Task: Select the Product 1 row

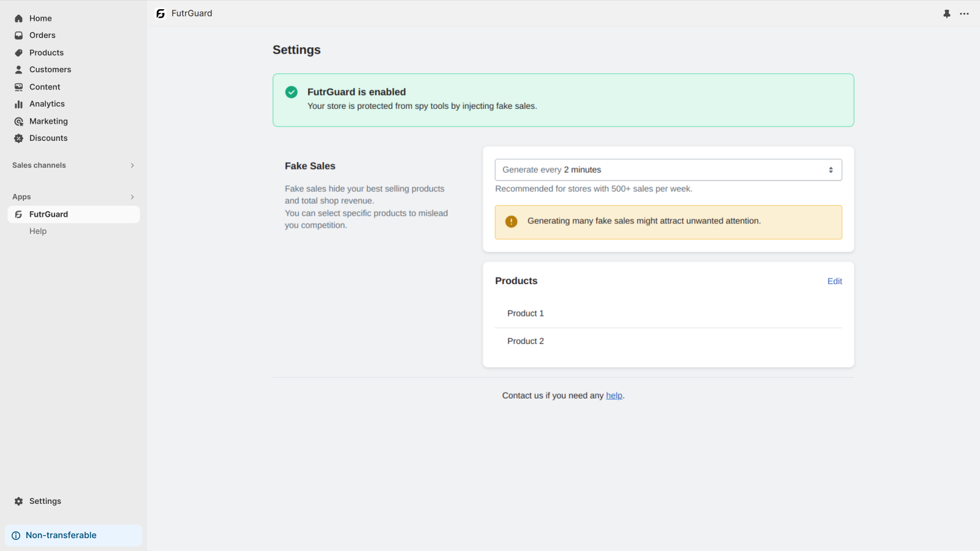Action: (668, 313)
